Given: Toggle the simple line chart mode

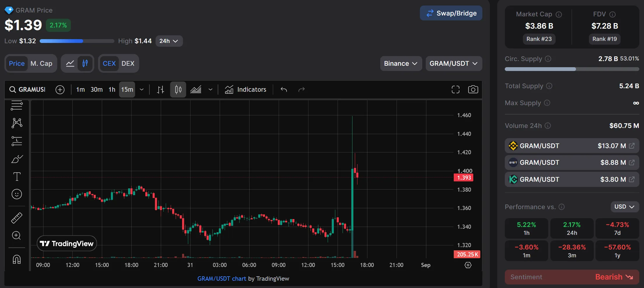Looking at the screenshot, I should pyautogui.click(x=70, y=63).
